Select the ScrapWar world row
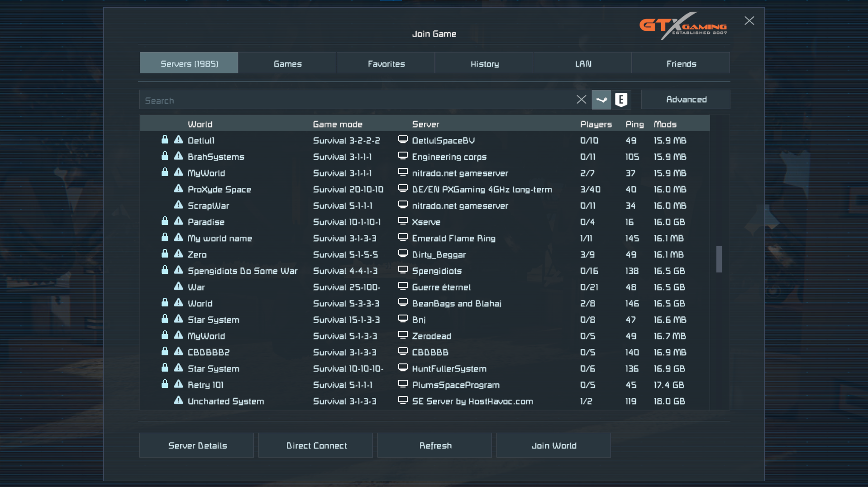 tap(424, 205)
